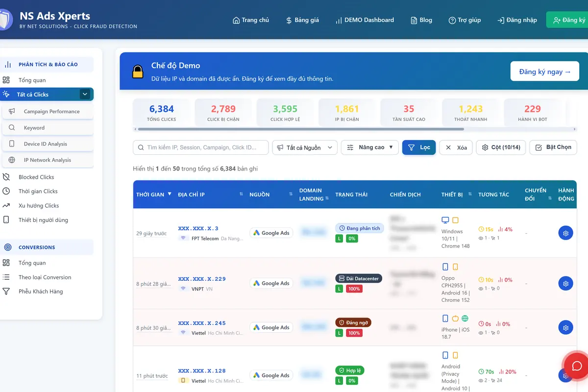Click clock icon beside Thời gian Clicks
588x392 pixels.
coord(6,192)
